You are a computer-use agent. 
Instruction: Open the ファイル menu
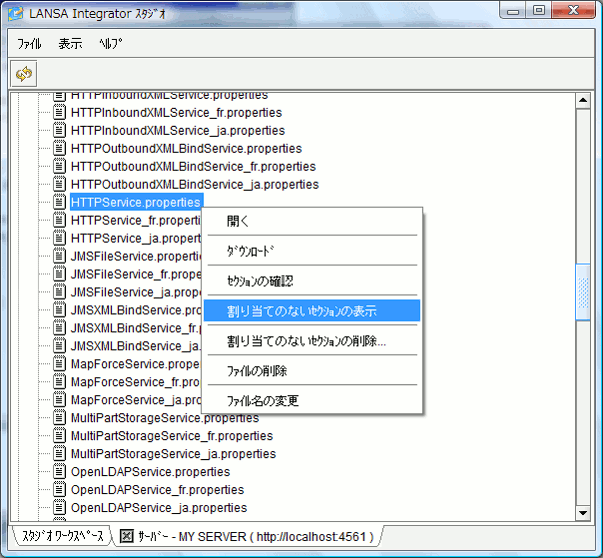pos(29,44)
